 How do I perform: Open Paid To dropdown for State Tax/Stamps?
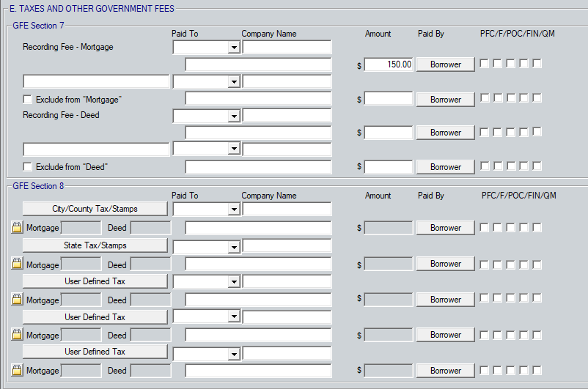point(234,246)
